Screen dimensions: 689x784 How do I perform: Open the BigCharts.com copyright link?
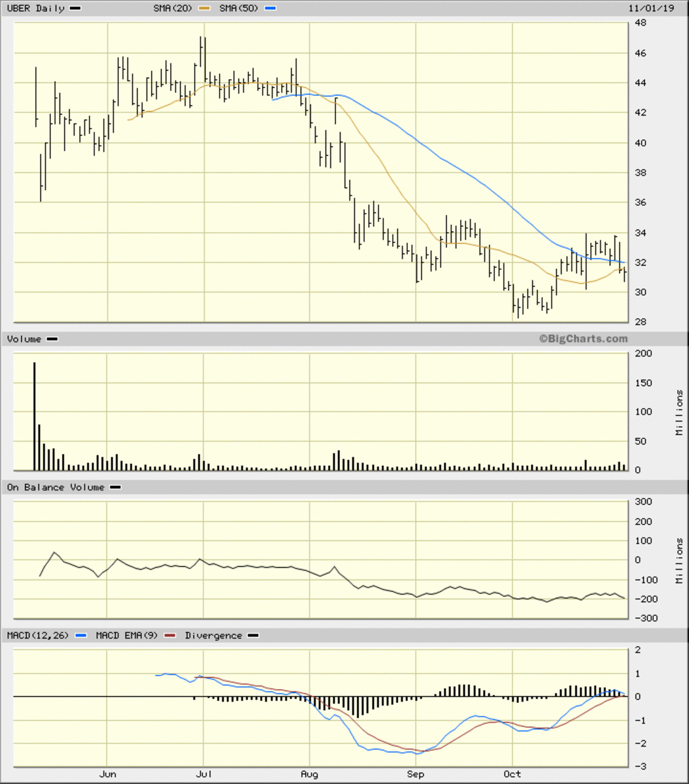click(x=582, y=339)
